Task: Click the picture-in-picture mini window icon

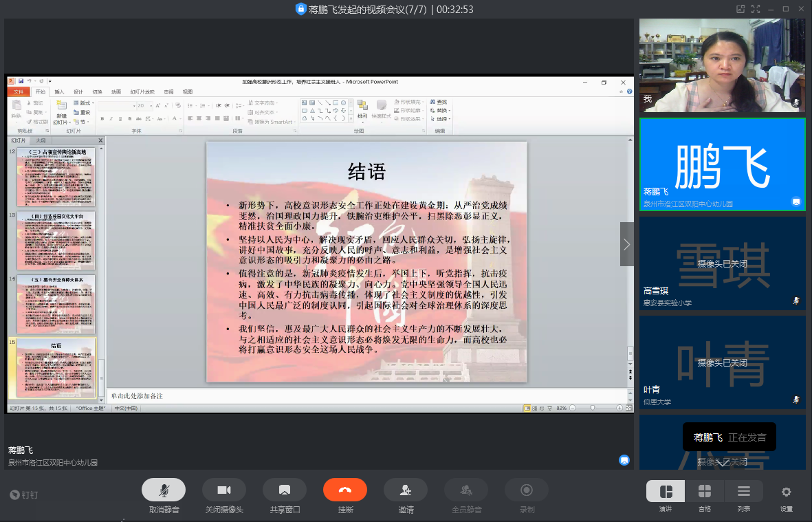Action: (740, 9)
